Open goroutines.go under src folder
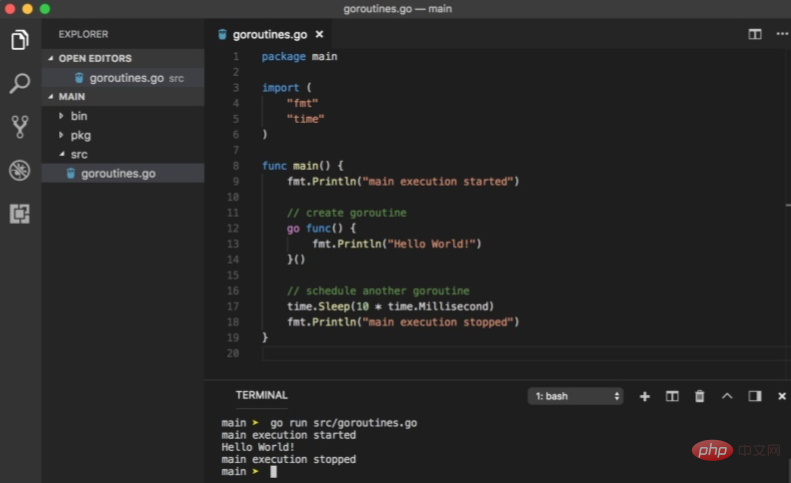 pos(118,173)
